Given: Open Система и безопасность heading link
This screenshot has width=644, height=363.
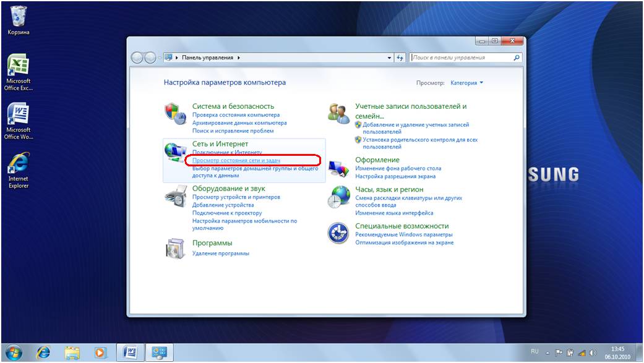Looking at the screenshot, I should [x=233, y=106].
